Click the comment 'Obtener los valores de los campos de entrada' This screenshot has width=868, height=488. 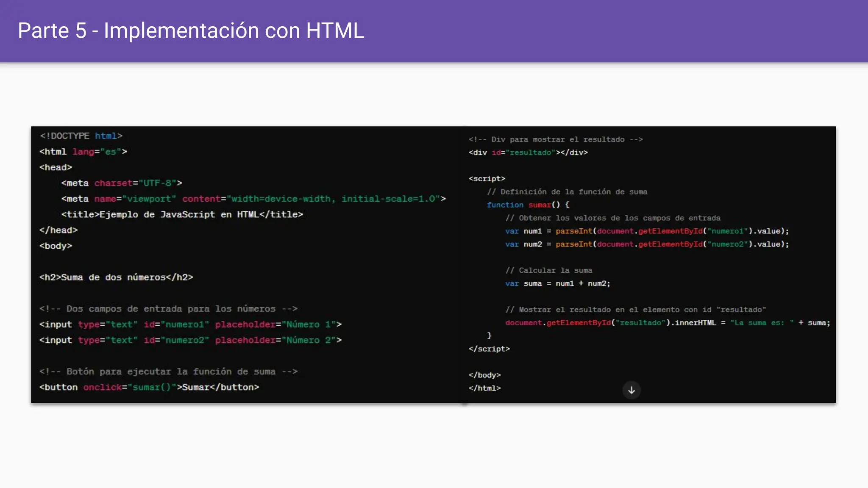[613, 218]
